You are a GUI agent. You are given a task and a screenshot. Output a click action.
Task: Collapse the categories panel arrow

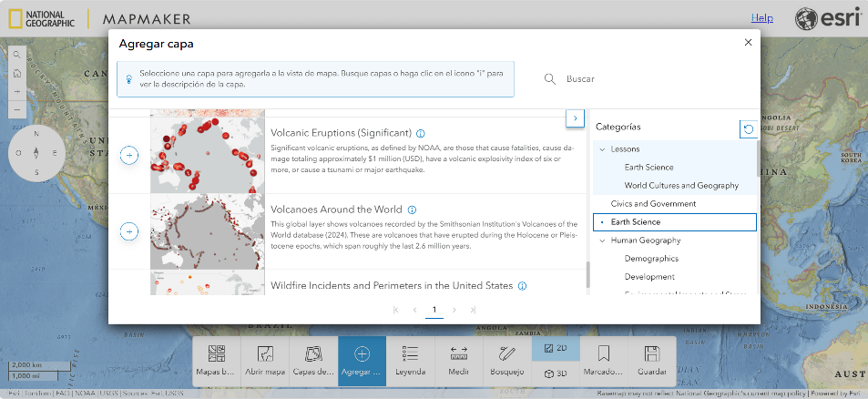click(x=575, y=118)
